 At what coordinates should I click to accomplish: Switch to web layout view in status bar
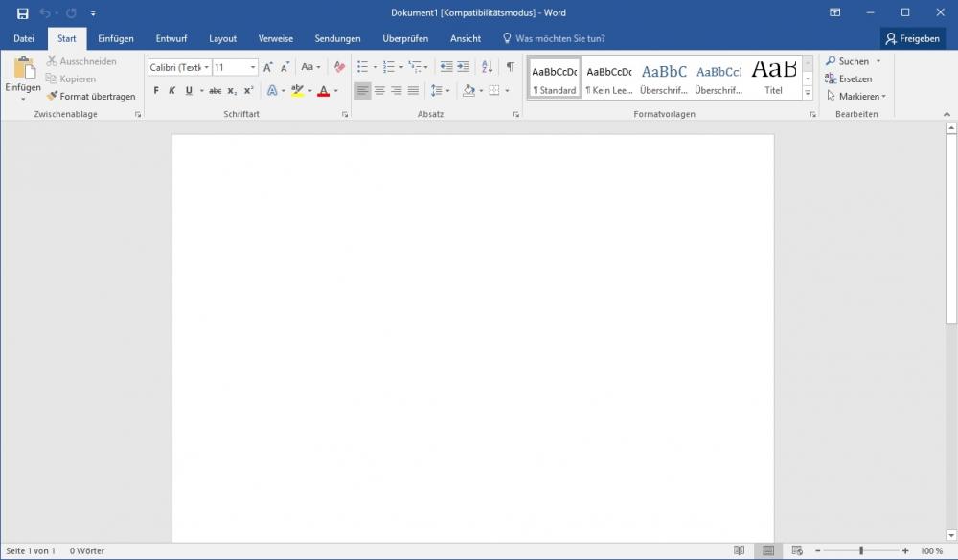pyautogui.click(x=797, y=550)
